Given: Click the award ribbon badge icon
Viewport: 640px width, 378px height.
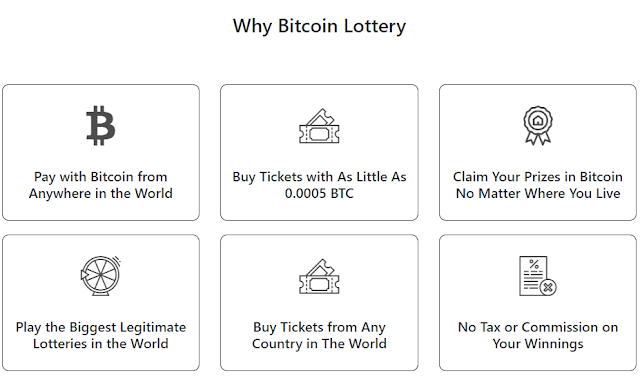Looking at the screenshot, I should pyautogui.click(x=538, y=125).
